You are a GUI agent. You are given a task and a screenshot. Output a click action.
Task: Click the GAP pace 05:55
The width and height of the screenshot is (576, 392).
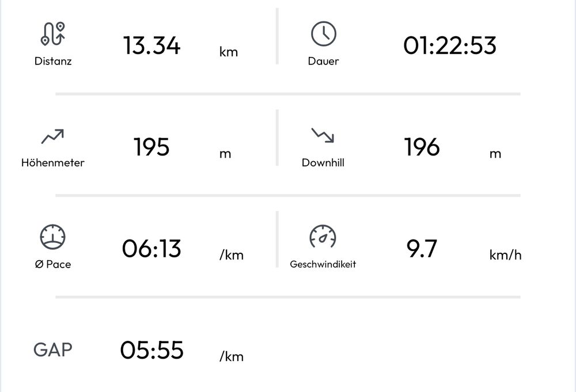[153, 350]
